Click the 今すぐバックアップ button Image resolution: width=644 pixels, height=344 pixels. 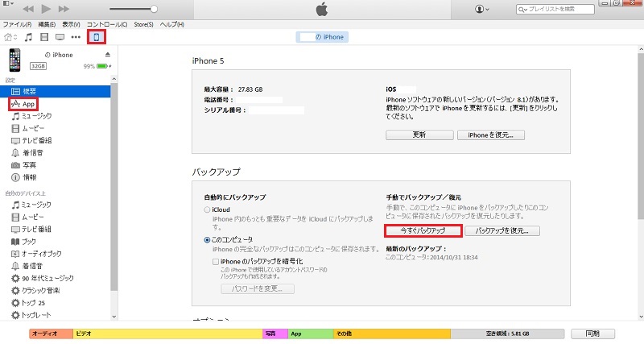click(423, 231)
